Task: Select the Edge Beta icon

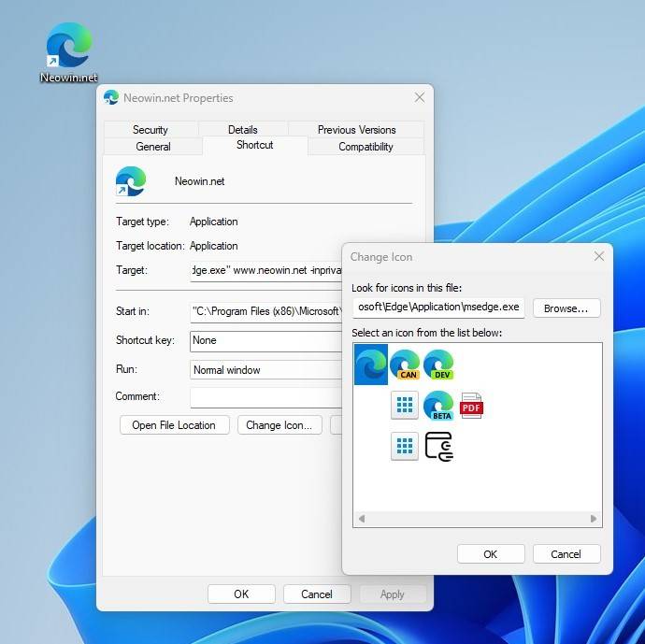Action: pos(438,406)
